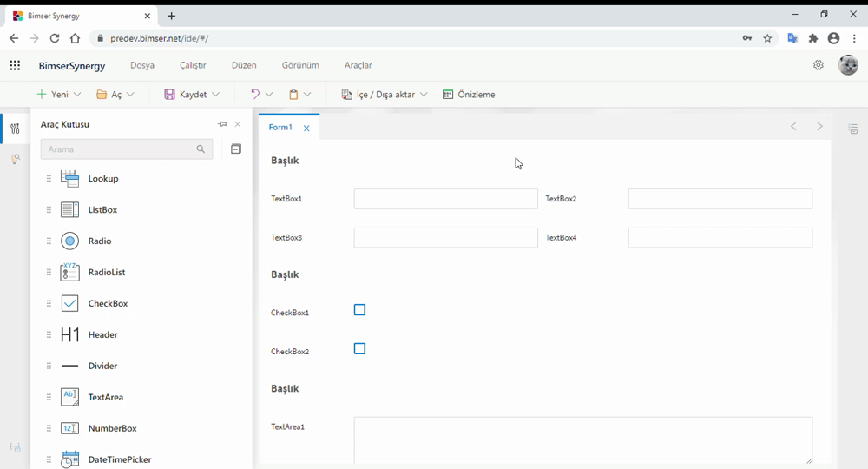
Task: Open the settings gear in header
Action: pyautogui.click(x=818, y=65)
